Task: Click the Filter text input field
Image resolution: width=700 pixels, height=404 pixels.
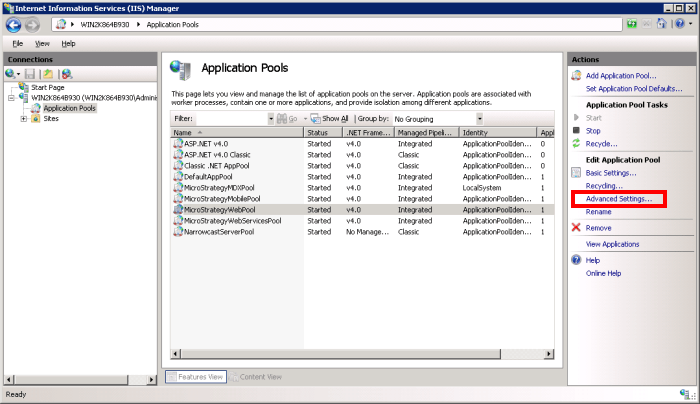Action: tap(231, 119)
